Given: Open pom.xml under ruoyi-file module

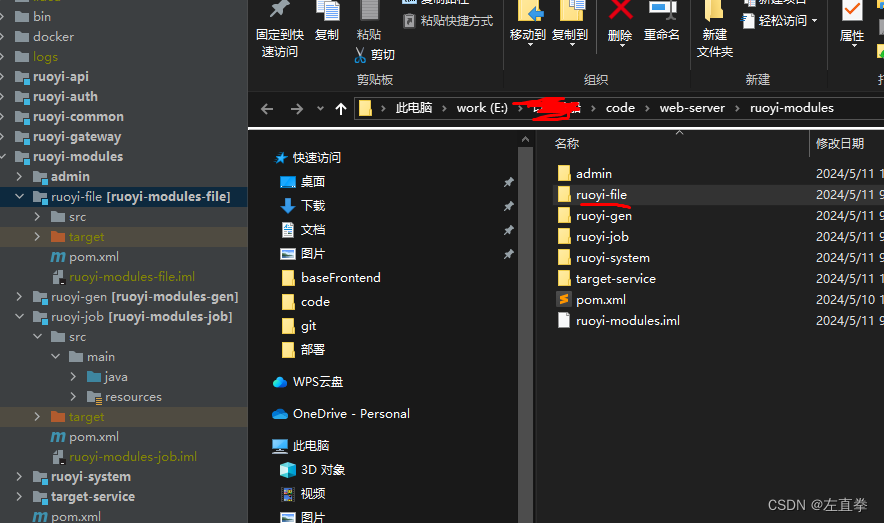Looking at the screenshot, I should [94, 257].
